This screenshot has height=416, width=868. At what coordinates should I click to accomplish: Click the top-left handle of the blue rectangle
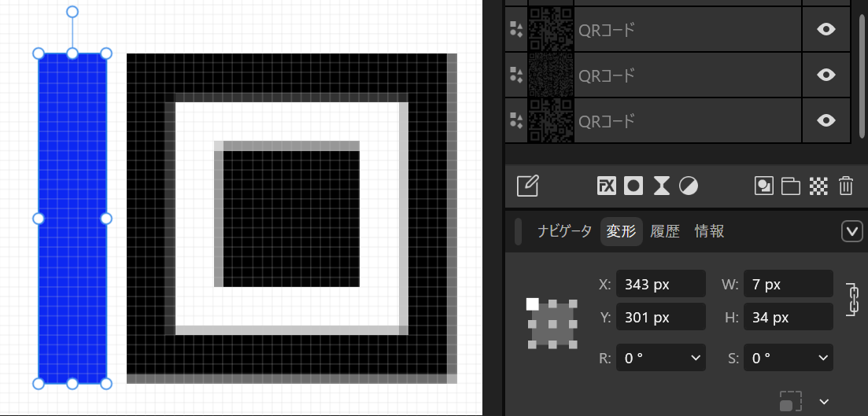coord(39,53)
